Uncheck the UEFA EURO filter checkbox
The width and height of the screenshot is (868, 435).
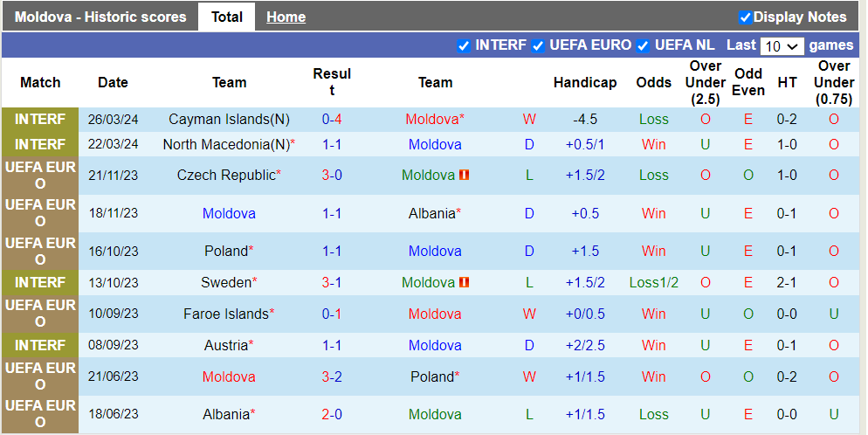pyautogui.click(x=538, y=45)
